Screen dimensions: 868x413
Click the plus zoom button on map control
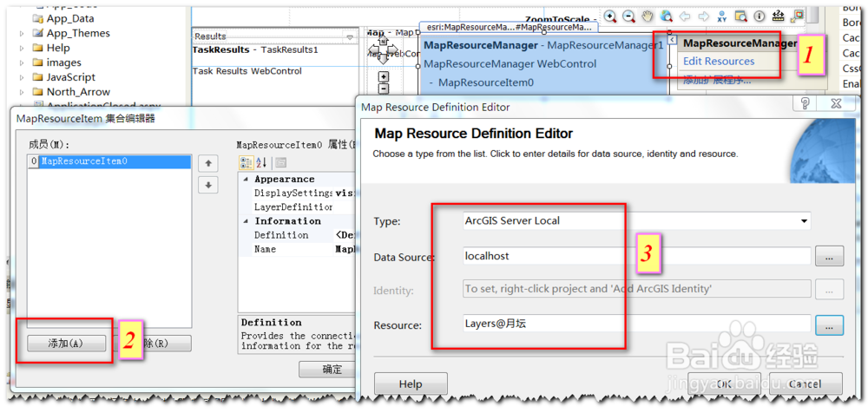[x=383, y=77]
